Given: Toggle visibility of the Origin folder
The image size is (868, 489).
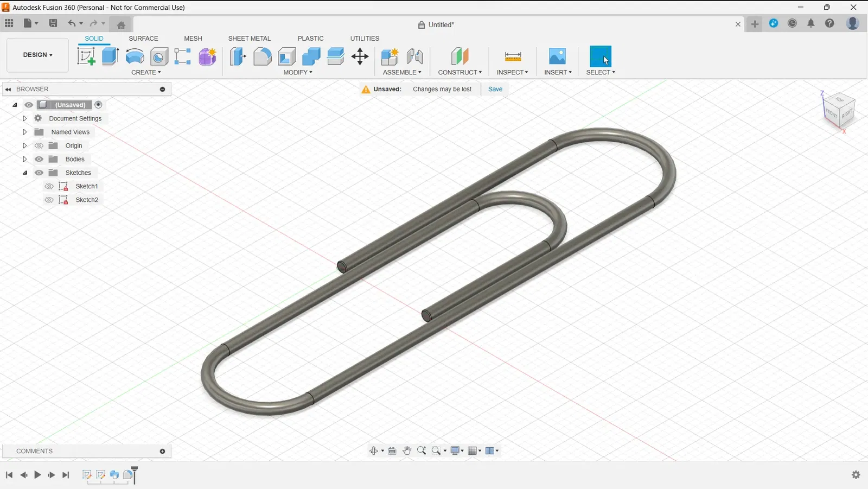Looking at the screenshot, I should [39, 145].
